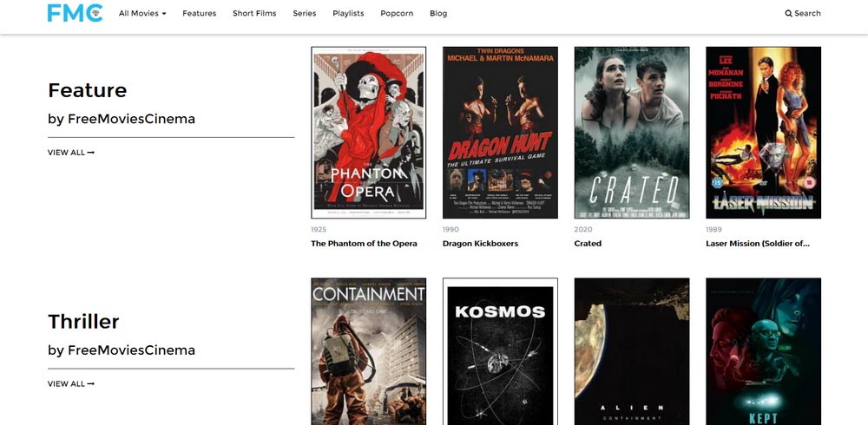Open the Crated movie poster
868x425 pixels.
click(x=632, y=133)
